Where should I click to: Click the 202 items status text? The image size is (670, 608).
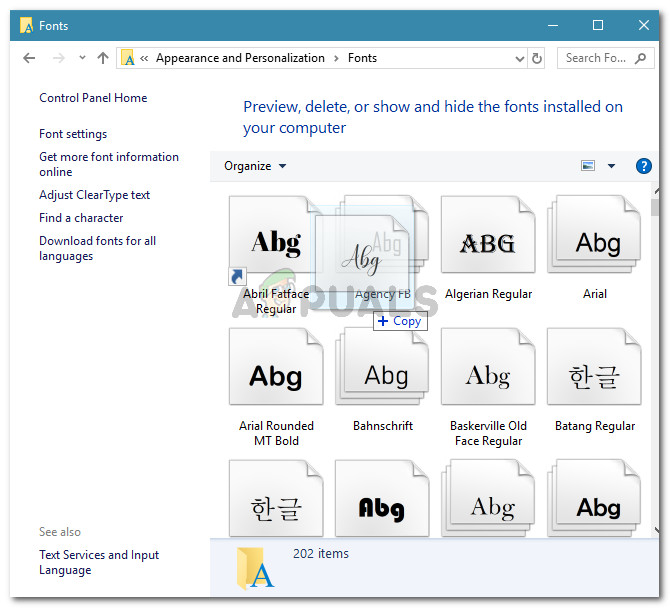click(321, 554)
